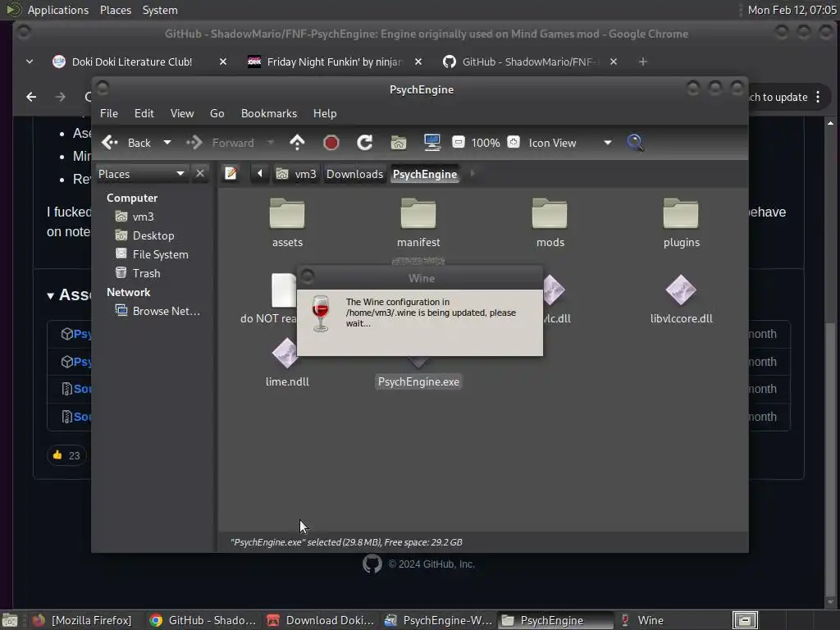Click the path bar left scroll arrow
This screenshot has width=840, height=630.
pyautogui.click(x=260, y=174)
